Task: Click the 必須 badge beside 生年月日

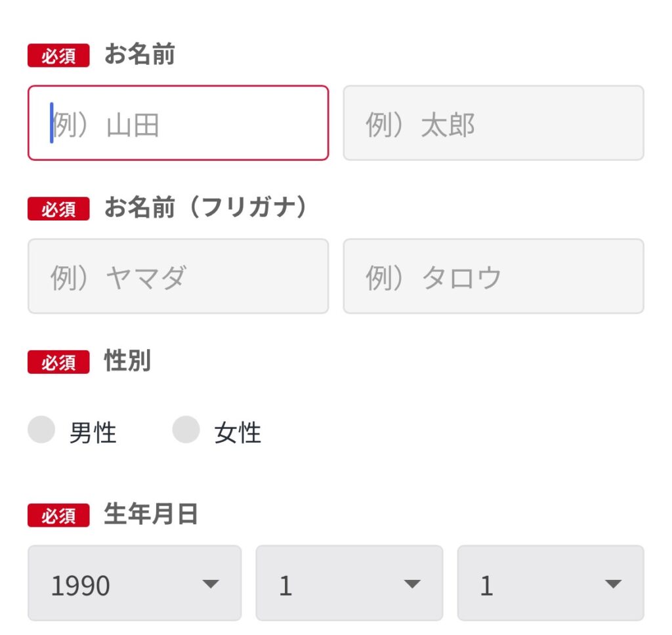Action: click(58, 516)
